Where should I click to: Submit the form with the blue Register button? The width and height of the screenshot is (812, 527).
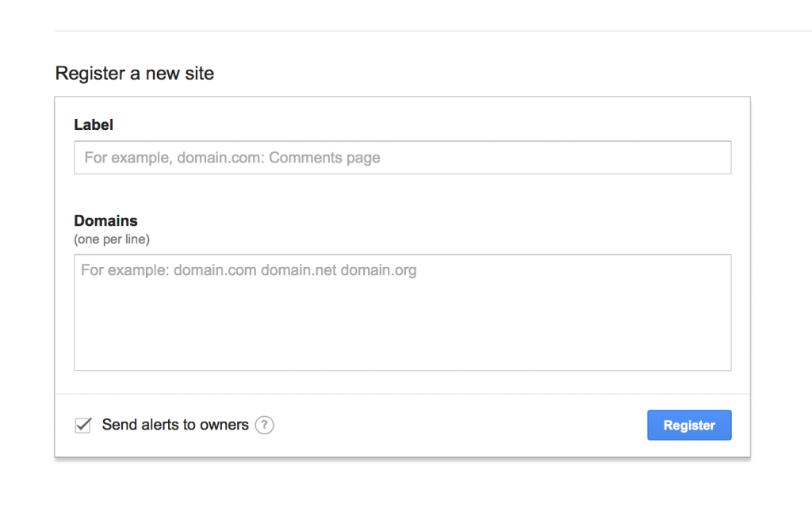[689, 426]
